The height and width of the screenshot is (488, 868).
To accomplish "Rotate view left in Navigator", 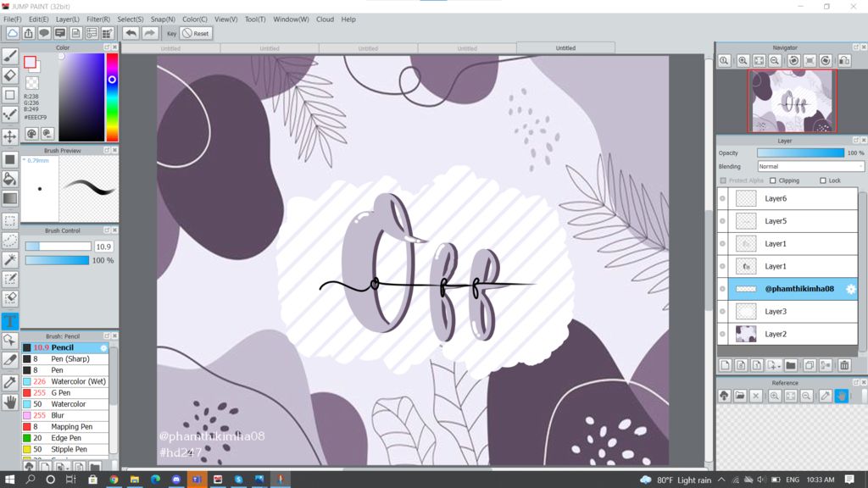I will (793, 61).
